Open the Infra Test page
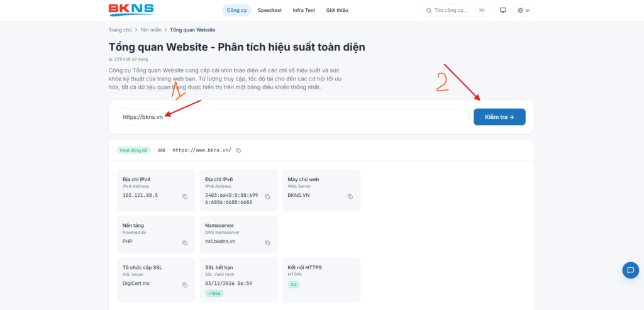Screen dimensions: 644x310 [304, 10]
